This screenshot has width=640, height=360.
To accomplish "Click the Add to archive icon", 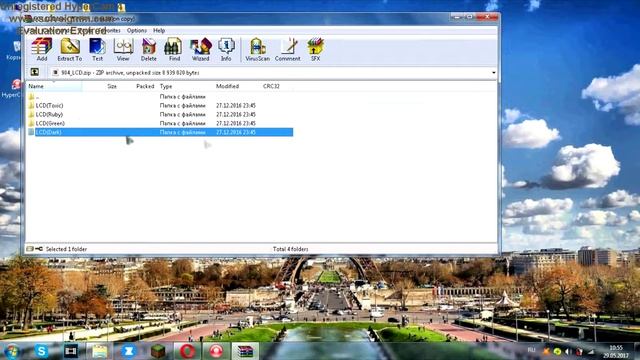I will tap(42, 49).
